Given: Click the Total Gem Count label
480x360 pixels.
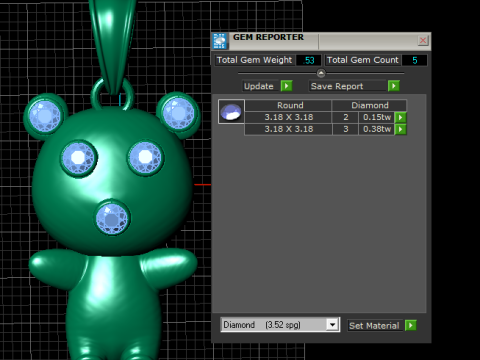Looking at the screenshot, I should 363,60.
